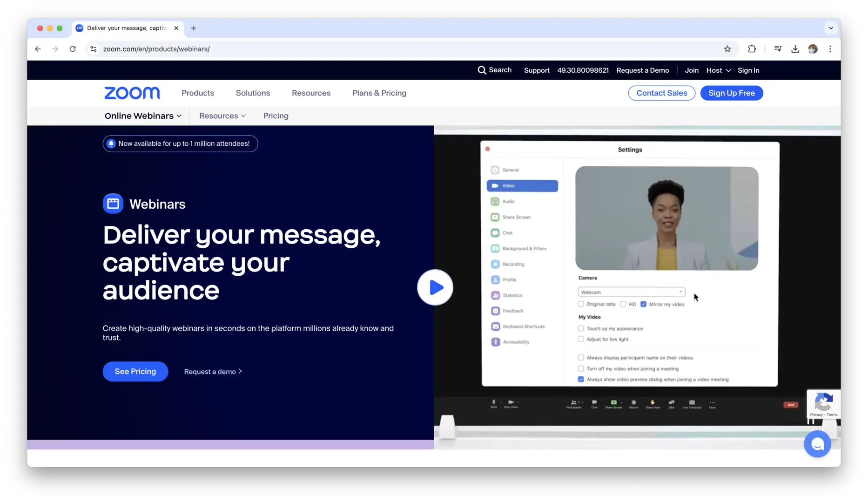Image resolution: width=868 pixels, height=503 pixels.
Task: Go to Plans & Pricing
Action: point(379,93)
